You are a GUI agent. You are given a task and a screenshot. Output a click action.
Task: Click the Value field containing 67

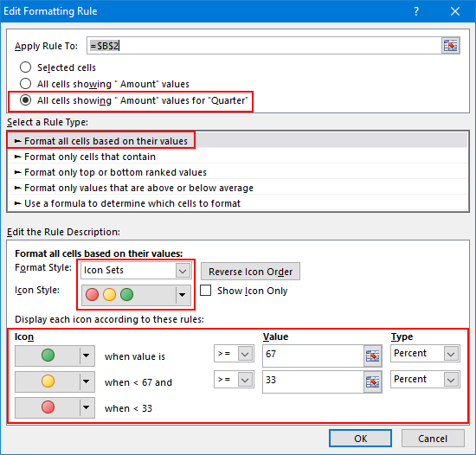(x=313, y=356)
